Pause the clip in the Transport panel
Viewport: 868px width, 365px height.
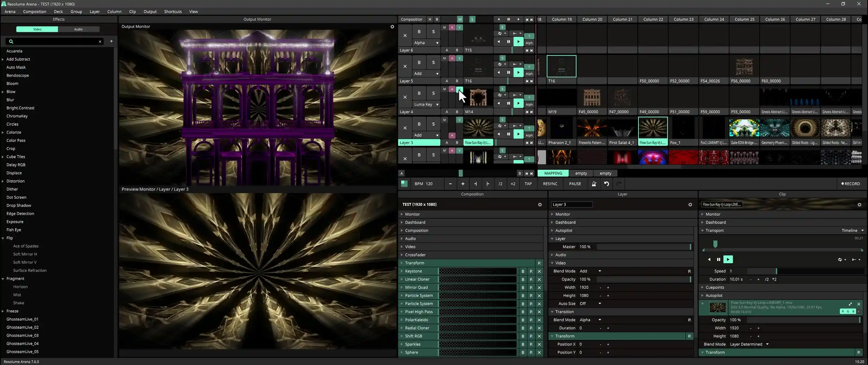tap(719, 260)
